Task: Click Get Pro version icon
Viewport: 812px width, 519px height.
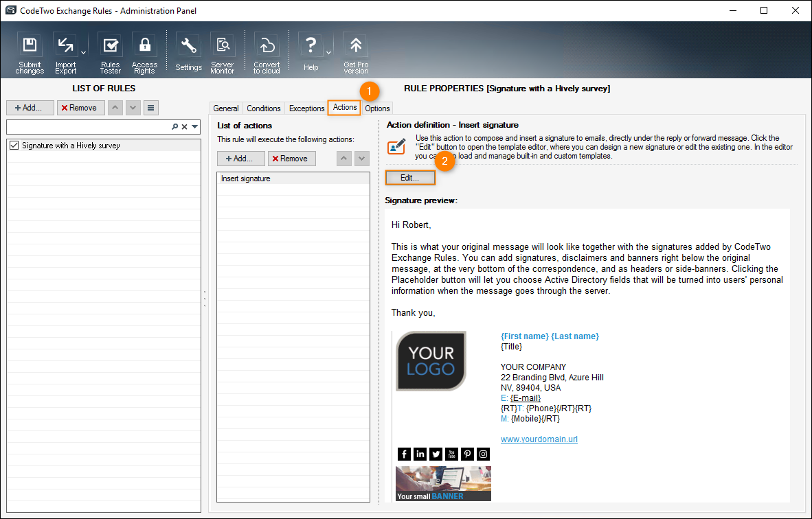Action: coord(356,54)
